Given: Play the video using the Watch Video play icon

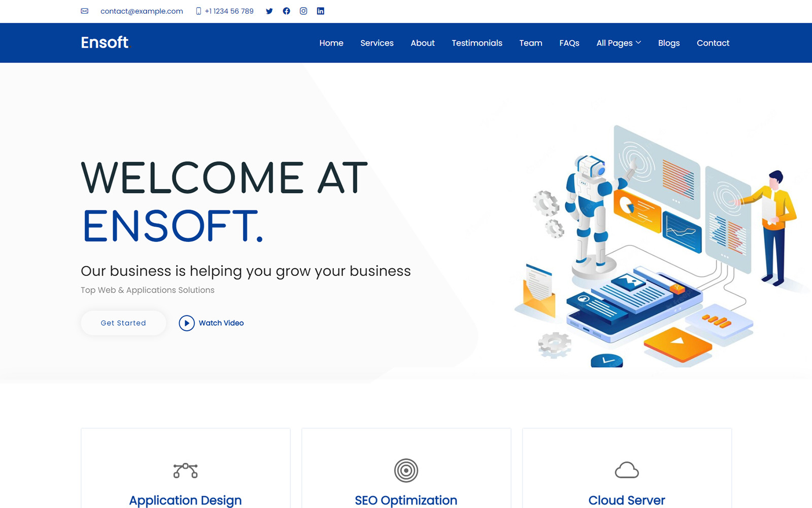Looking at the screenshot, I should 187,323.
